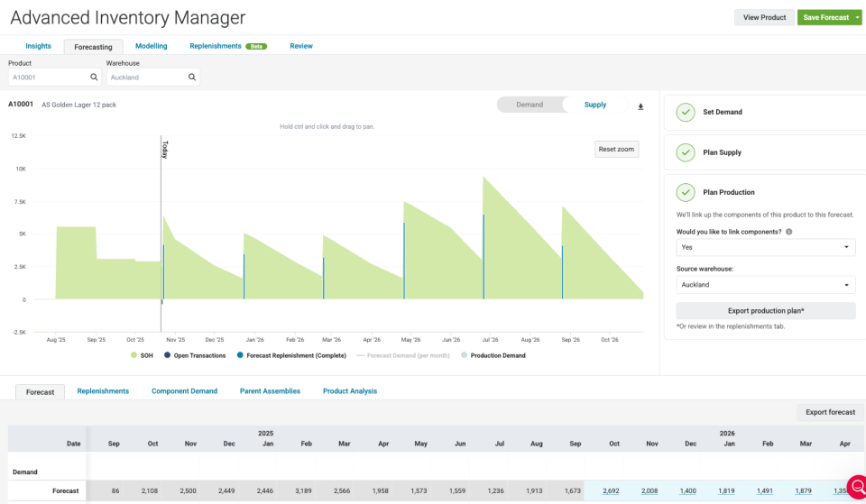Click the Plan Production checkmark icon
The height and width of the screenshot is (504, 866).
pyautogui.click(x=686, y=192)
